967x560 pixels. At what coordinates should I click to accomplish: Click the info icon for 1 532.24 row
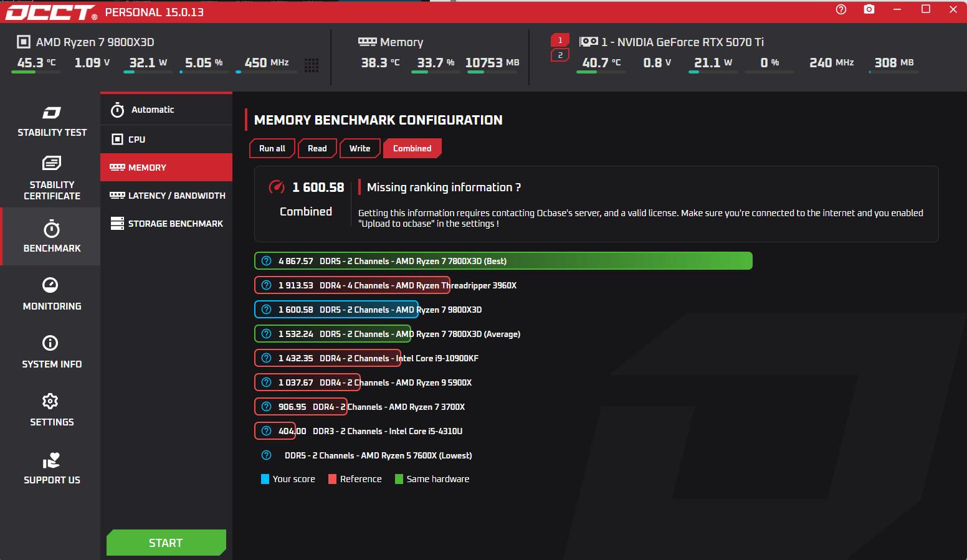click(x=267, y=334)
